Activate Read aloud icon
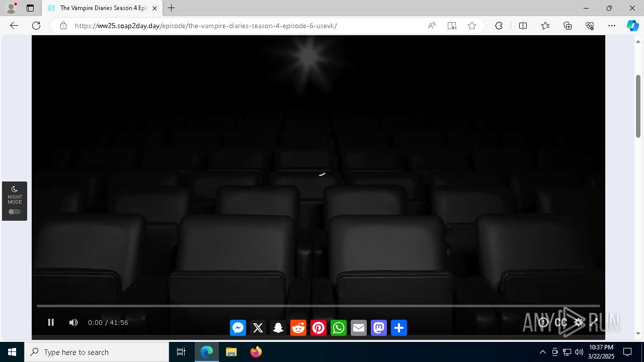This screenshot has height=362, width=644. pyautogui.click(x=432, y=26)
